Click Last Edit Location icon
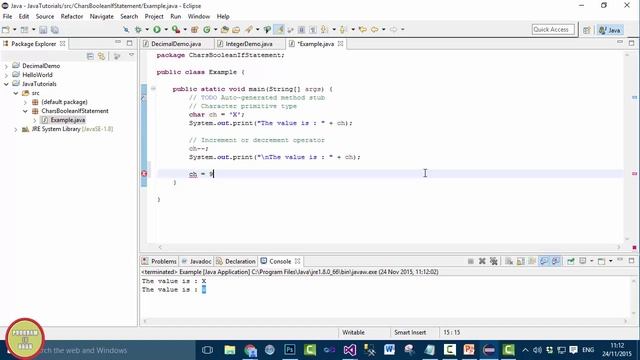This screenshot has width=640, height=360. point(362,29)
